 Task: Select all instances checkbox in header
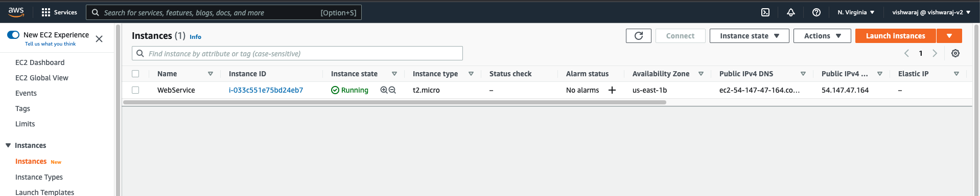(135, 74)
